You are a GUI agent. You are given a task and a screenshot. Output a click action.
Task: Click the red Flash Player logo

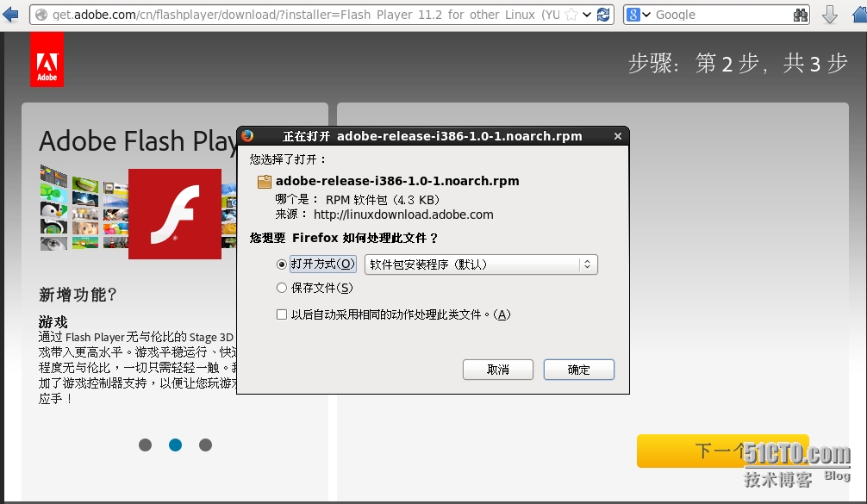175,214
